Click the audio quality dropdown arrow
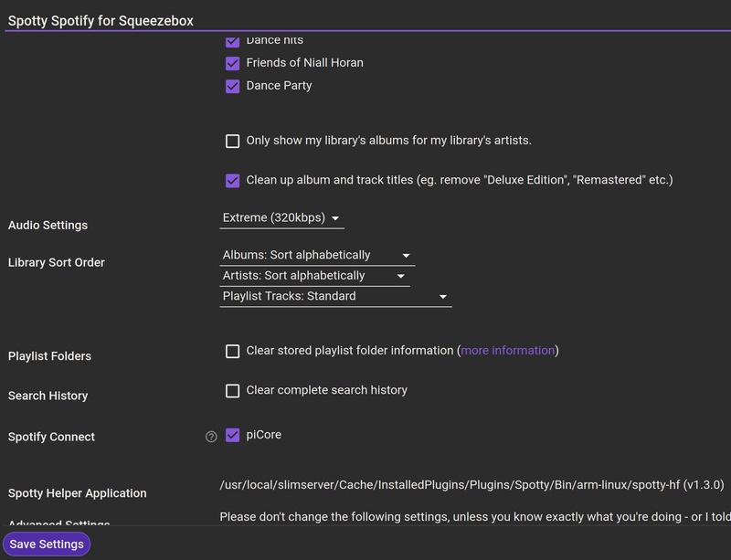731x560 pixels. [335, 218]
